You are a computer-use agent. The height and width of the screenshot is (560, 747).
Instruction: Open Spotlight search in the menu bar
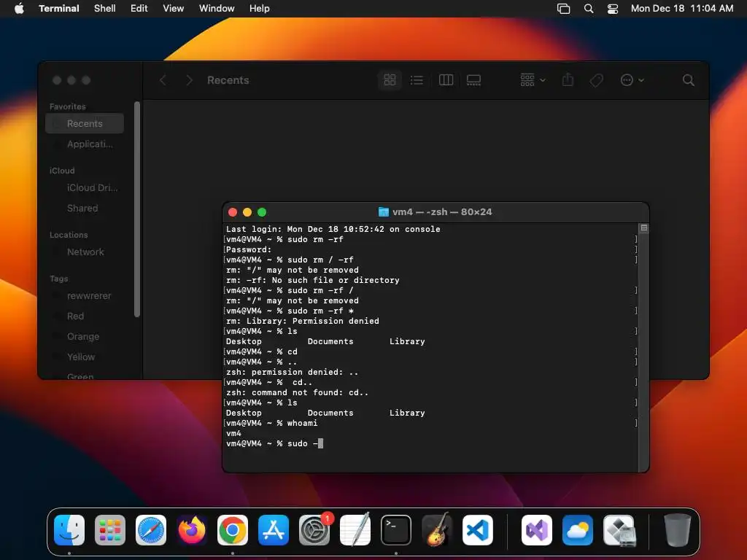589,9
